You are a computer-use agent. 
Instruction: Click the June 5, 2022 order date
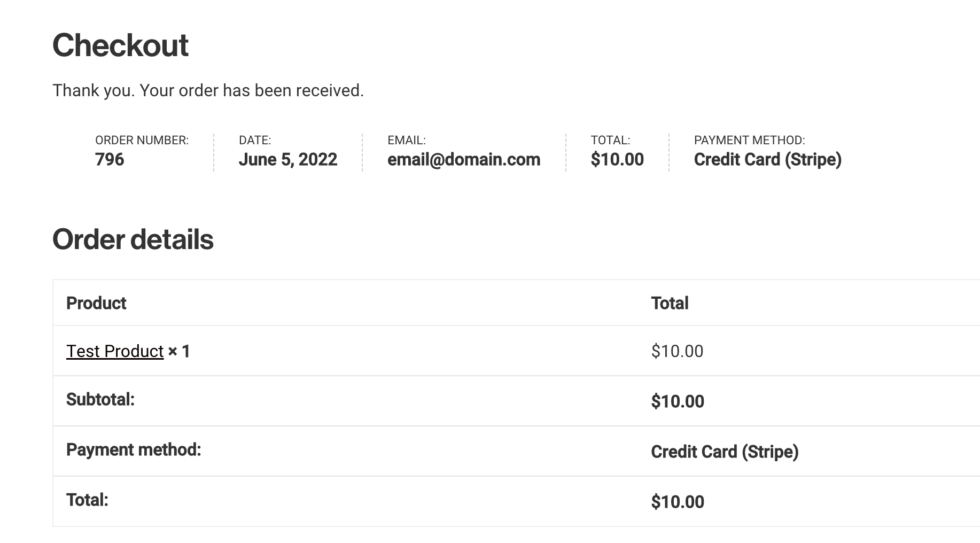coord(287,159)
